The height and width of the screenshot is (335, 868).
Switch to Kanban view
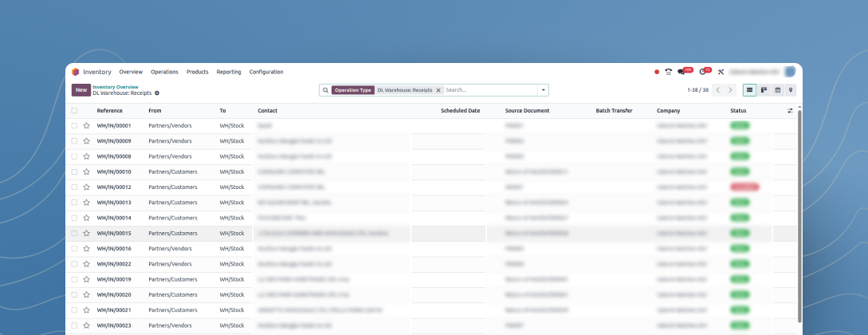(x=764, y=90)
